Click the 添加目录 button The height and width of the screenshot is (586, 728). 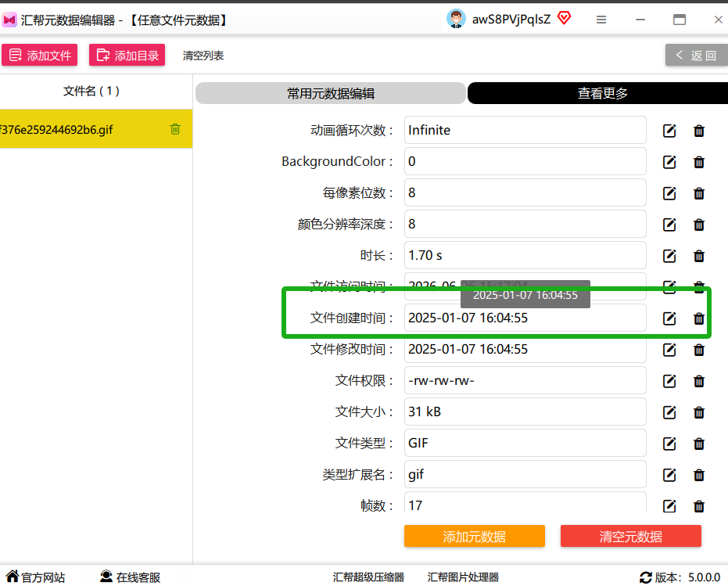coord(127,56)
